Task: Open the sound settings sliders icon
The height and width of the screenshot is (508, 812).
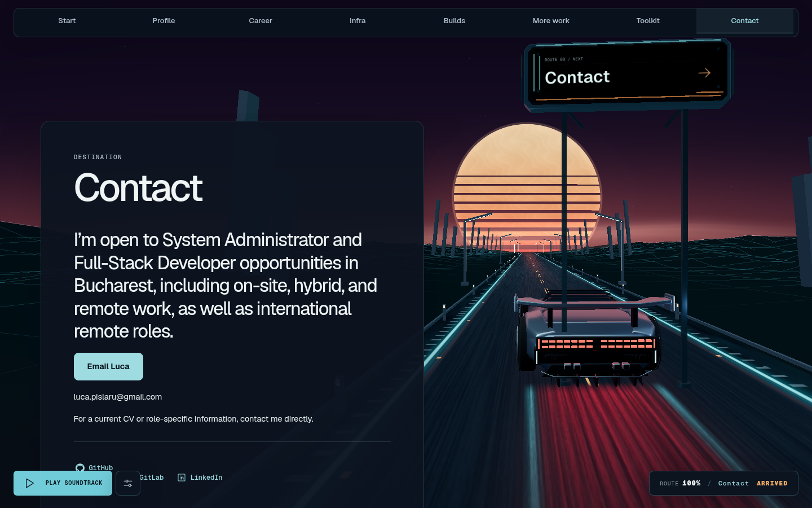Action: (x=128, y=483)
